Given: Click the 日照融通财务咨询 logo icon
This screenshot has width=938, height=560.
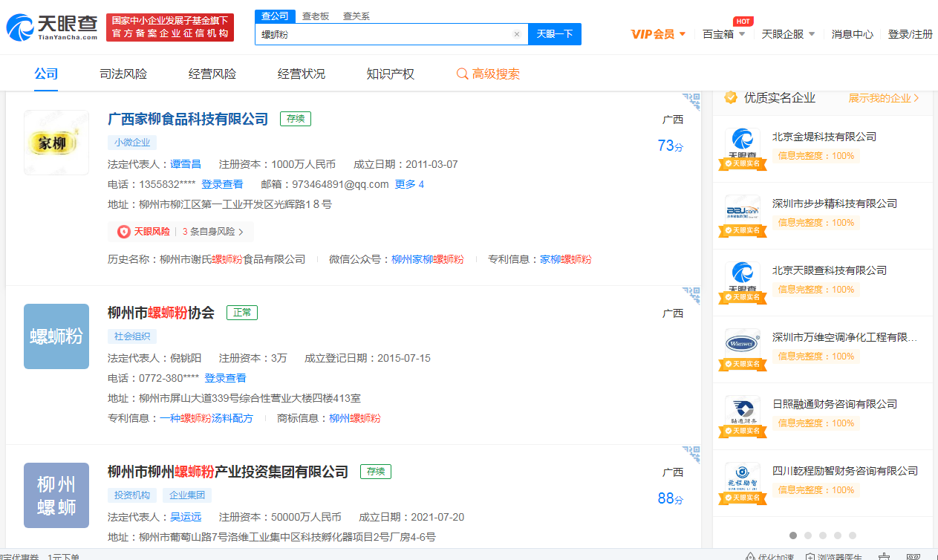Looking at the screenshot, I should click(x=742, y=411).
